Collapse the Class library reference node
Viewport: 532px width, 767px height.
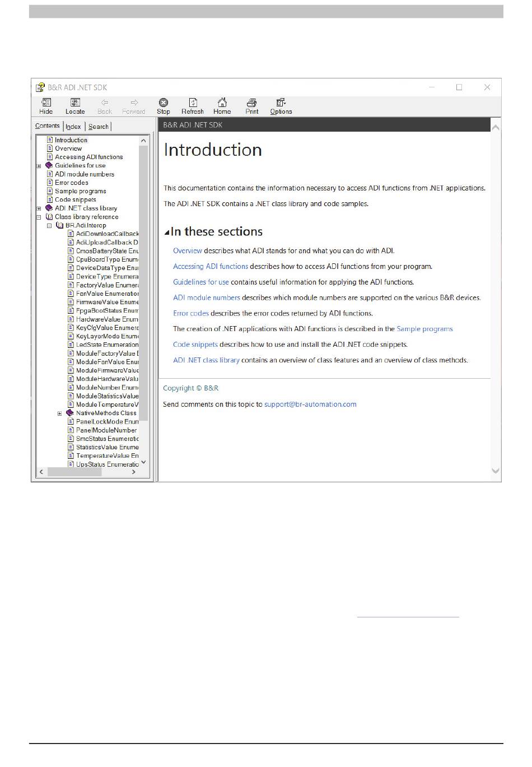tap(39, 217)
